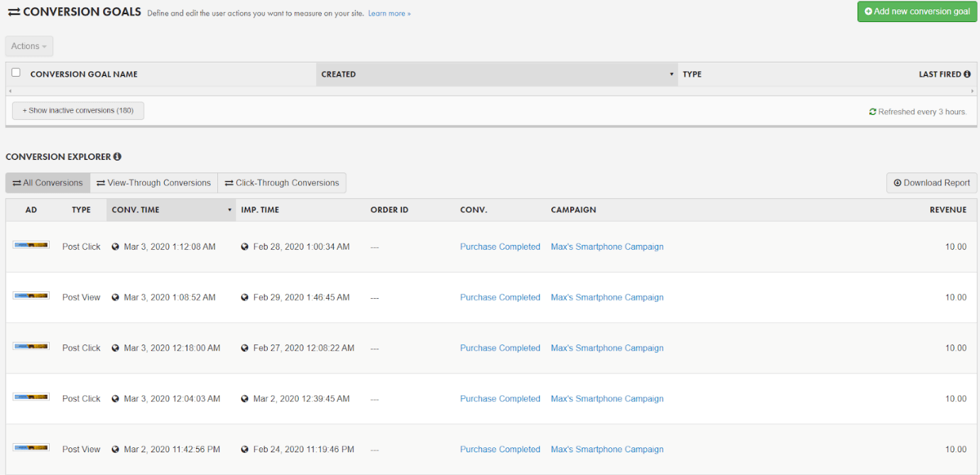Switch to View-Through Conversions tab
980x475 pixels.
point(153,182)
